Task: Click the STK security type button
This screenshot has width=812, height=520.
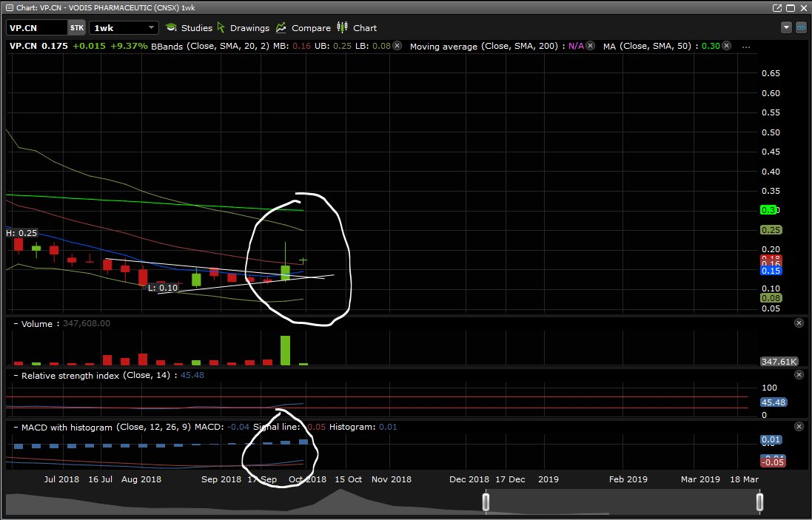Action: coord(77,28)
